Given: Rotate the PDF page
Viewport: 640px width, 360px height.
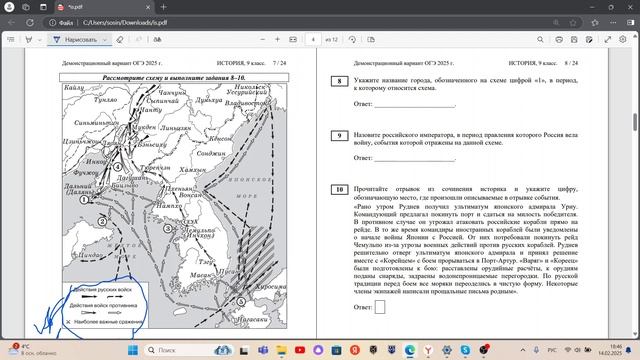Looking at the screenshot, I should click(x=352, y=40).
